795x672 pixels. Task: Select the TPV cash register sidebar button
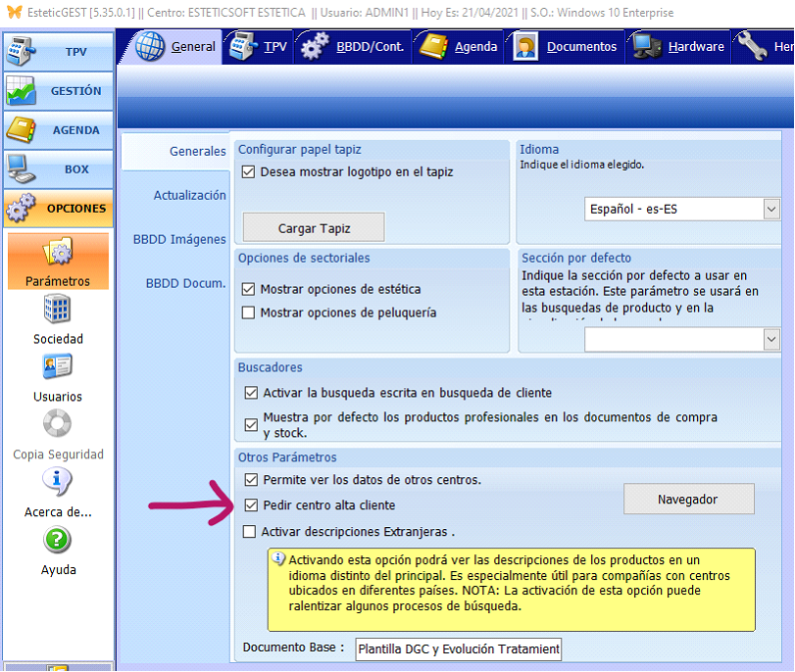[58, 51]
